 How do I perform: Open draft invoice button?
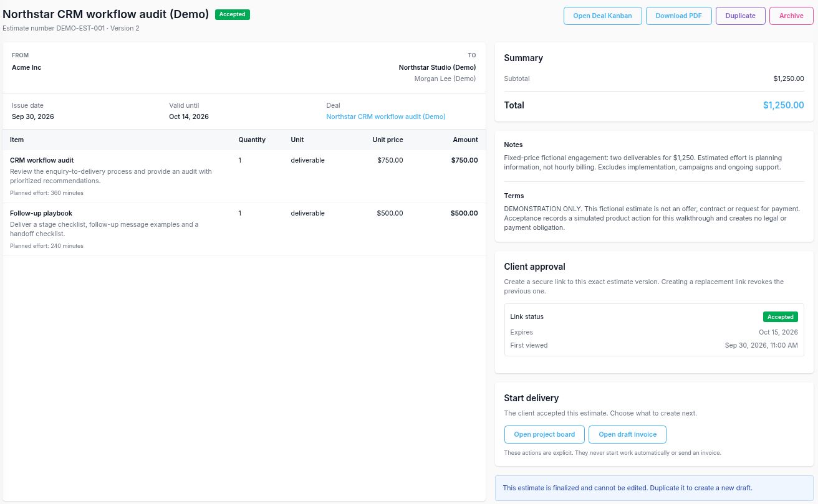point(627,434)
